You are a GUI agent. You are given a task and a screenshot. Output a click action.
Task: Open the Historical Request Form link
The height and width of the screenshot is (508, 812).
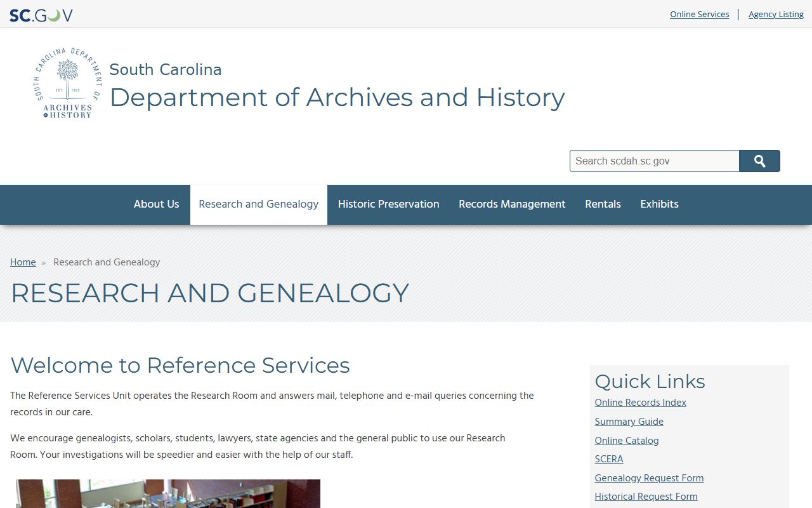[646, 497]
